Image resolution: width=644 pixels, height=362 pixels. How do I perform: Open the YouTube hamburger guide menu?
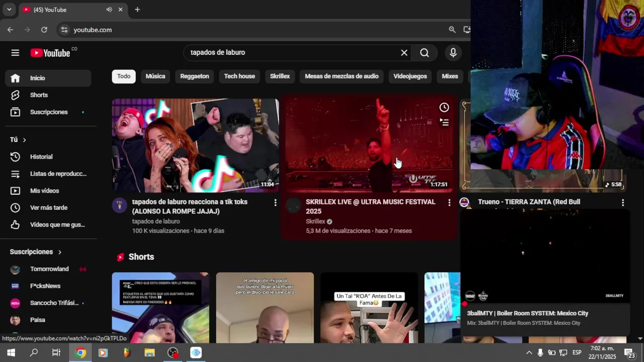coord(15,53)
